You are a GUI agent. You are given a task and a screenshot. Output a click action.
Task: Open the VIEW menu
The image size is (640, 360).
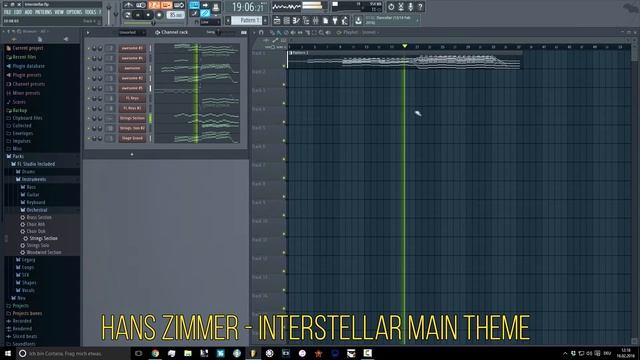tap(59, 12)
